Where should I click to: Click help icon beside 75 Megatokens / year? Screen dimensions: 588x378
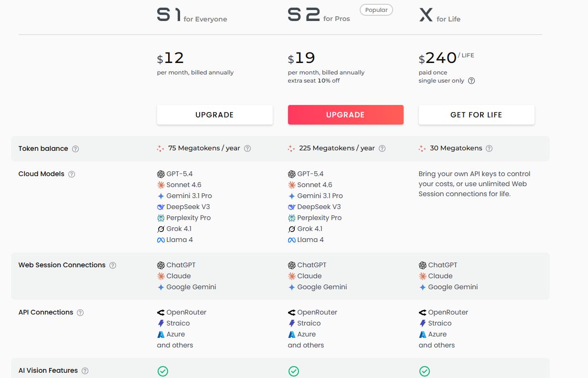click(x=247, y=148)
